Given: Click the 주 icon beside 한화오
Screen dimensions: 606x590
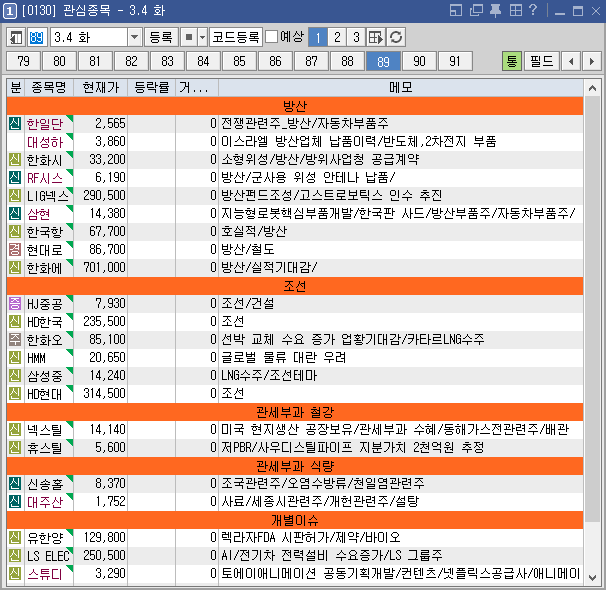Looking at the screenshot, I should tap(15, 340).
